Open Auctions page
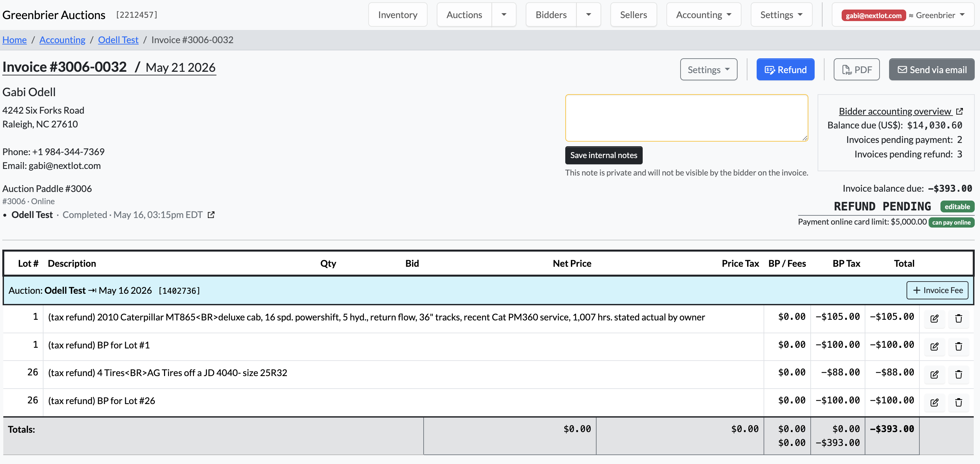This screenshot has width=980, height=464. [x=464, y=15]
